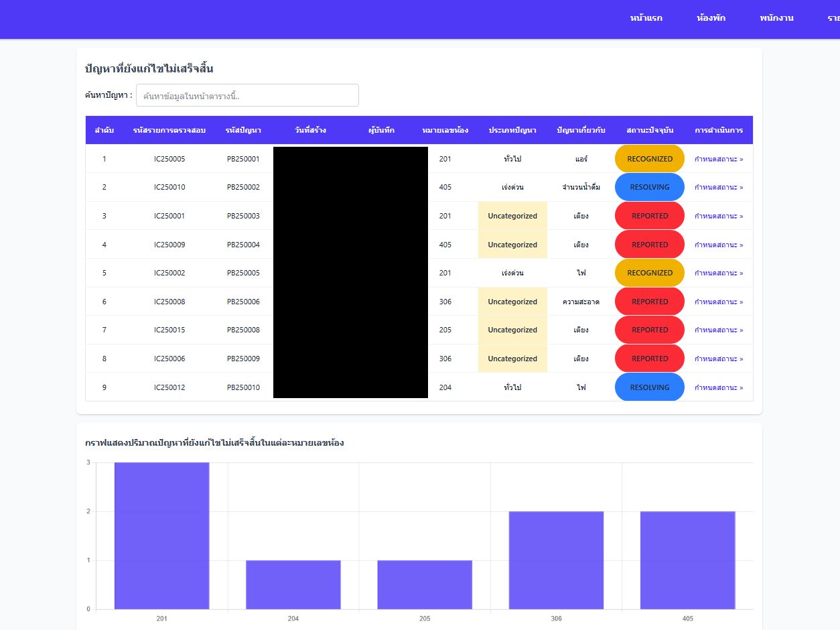Click Uncategorized cell in PB250008 row
This screenshot has width=840, height=630.
click(512, 330)
